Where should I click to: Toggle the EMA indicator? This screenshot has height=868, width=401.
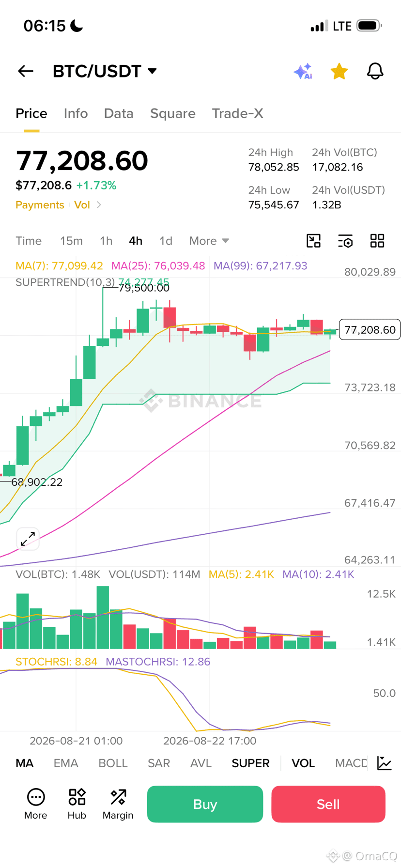click(x=66, y=763)
